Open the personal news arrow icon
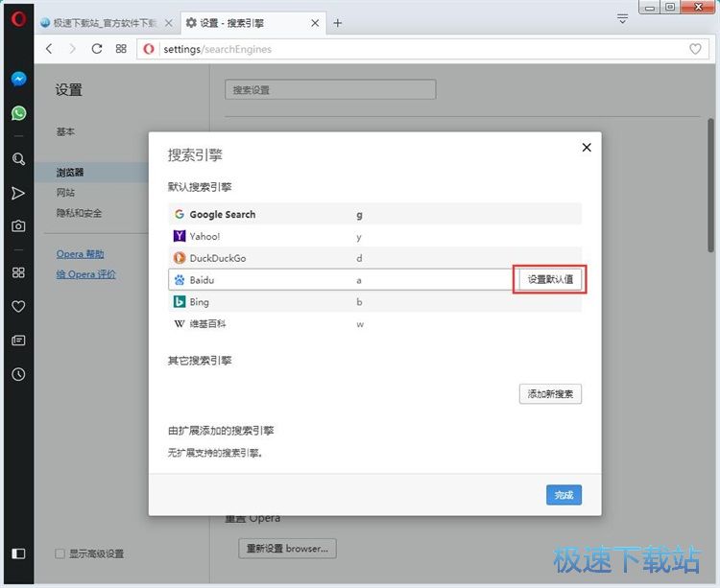720x588 pixels. pyautogui.click(x=18, y=193)
